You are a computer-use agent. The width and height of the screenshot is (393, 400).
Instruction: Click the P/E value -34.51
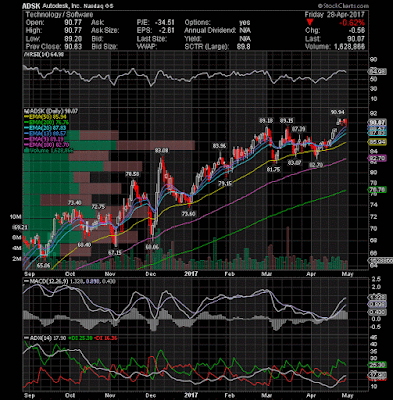coord(164,22)
